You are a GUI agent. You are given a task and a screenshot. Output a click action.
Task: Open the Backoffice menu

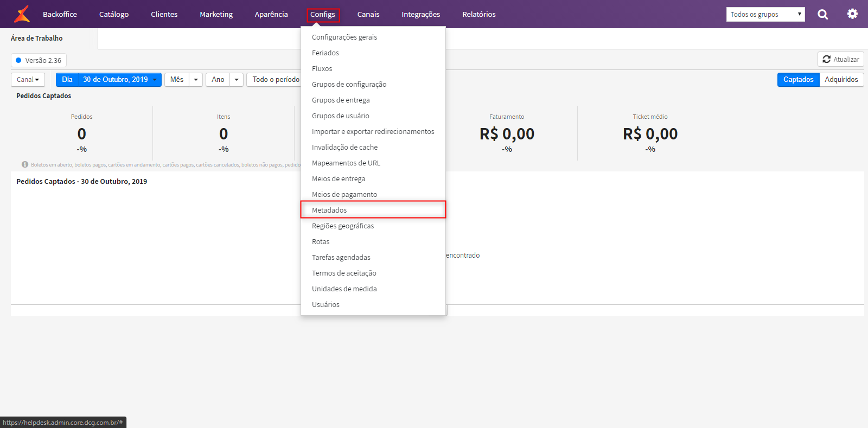pyautogui.click(x=60, y=15)
